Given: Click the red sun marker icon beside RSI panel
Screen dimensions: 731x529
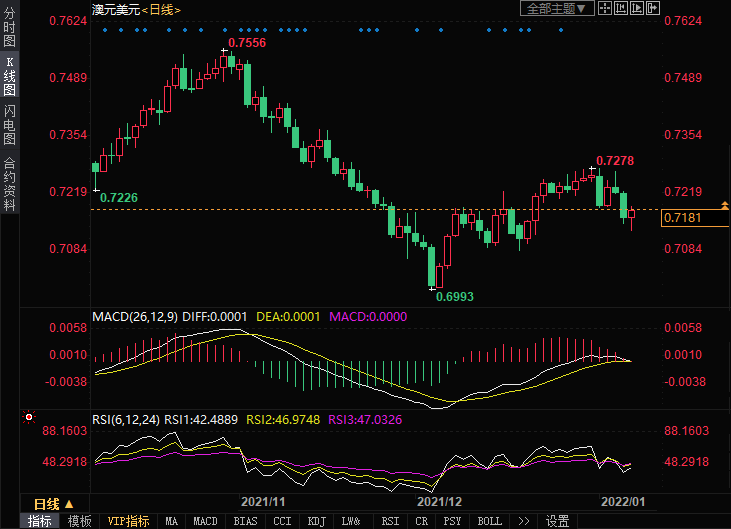Looking at the screenshot, I should 29,417.
